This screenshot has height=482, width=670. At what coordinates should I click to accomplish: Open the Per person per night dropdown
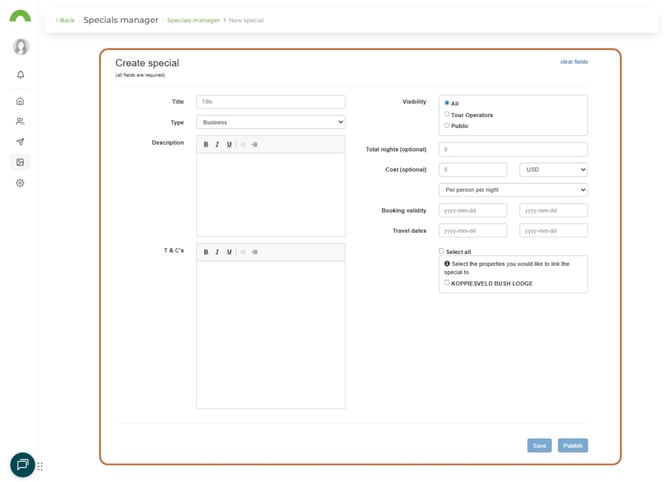tap(513, 190)
